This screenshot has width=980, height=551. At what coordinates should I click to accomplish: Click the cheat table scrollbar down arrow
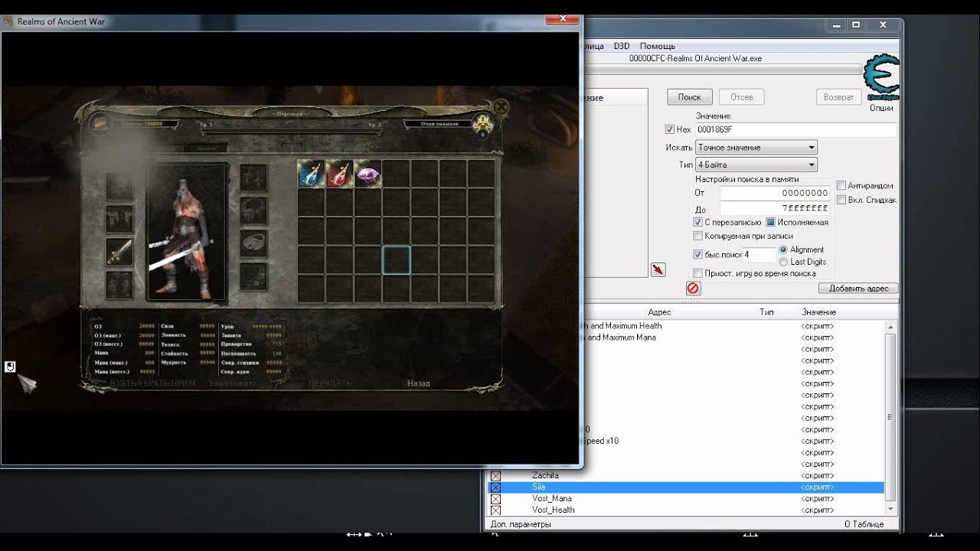[890, 508]
